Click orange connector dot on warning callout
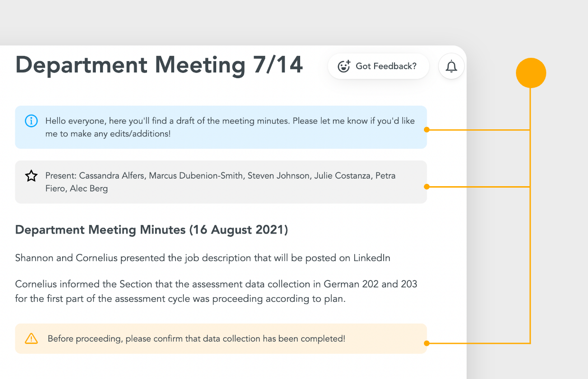Screen dimensions: 588x379 click(427, 343)
